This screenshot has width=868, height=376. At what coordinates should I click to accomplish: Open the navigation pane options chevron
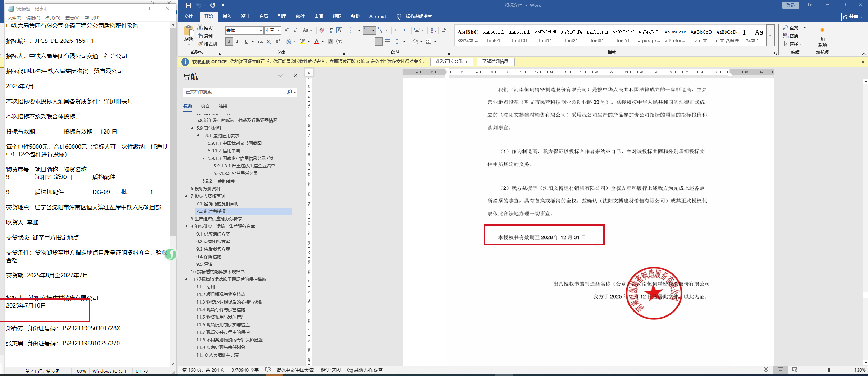tap(280, 76)
